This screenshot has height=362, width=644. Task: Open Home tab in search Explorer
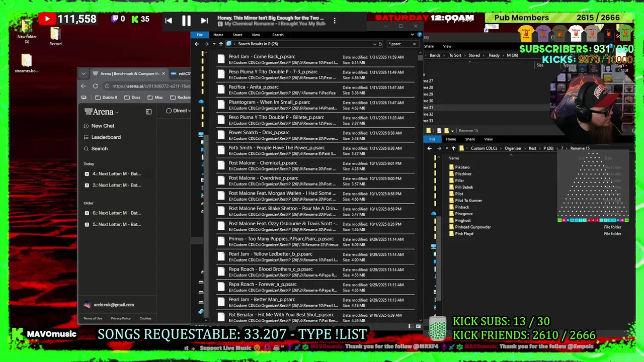[x=218, y=35]
